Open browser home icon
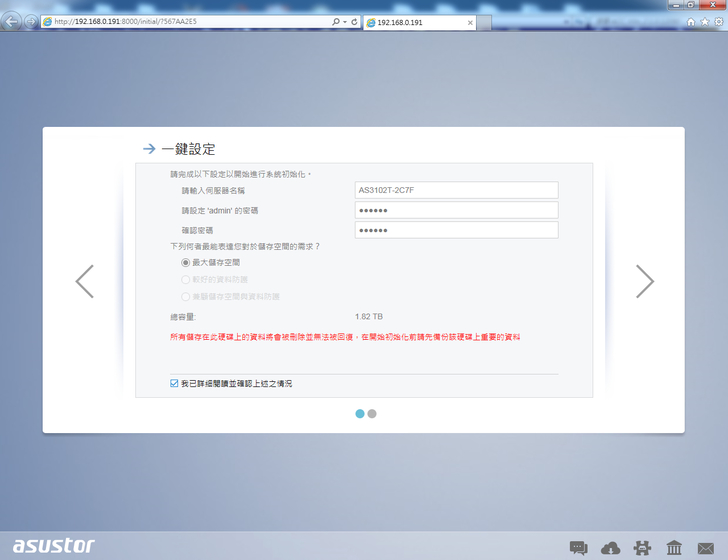This screenshot has height=560, width=728. point(690,21)
